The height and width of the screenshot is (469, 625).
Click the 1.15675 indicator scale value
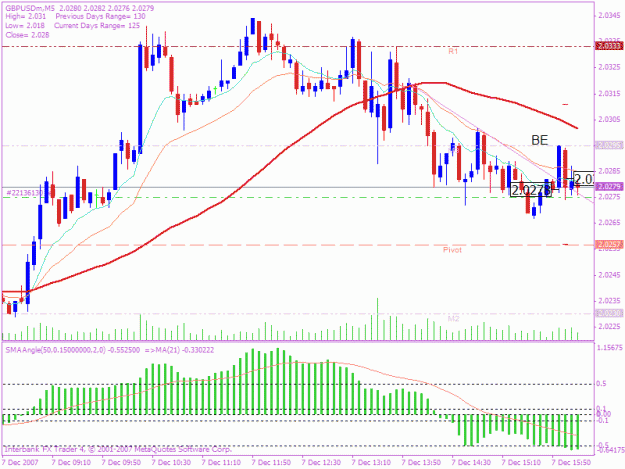click(610, 348)
